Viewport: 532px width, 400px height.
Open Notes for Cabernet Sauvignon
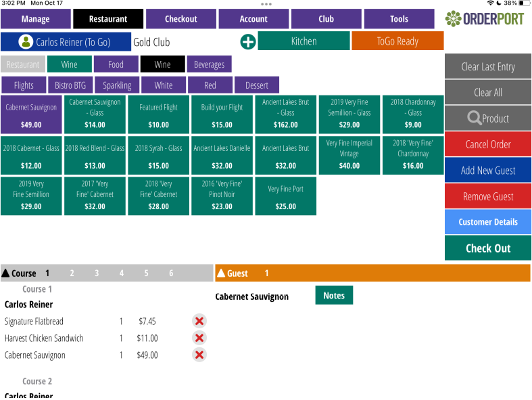pyautogui.click(x=334, y=295)
